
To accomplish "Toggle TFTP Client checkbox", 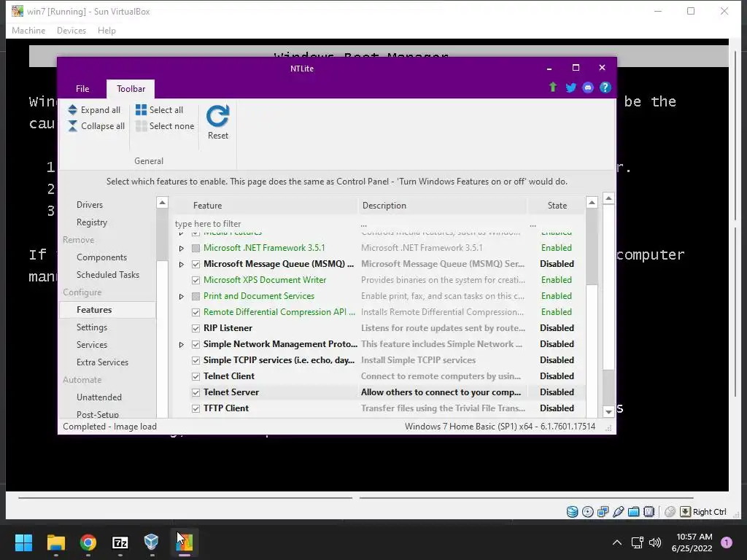I will point(196,408).
